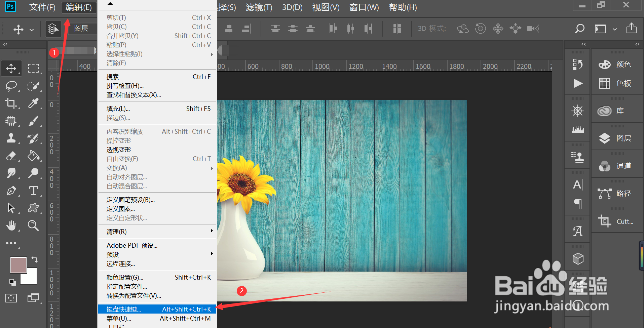The height and width of the screenshot is (328, 644).
Task: Select the Paint Bucket tool
Action: (x=33, y=156)
